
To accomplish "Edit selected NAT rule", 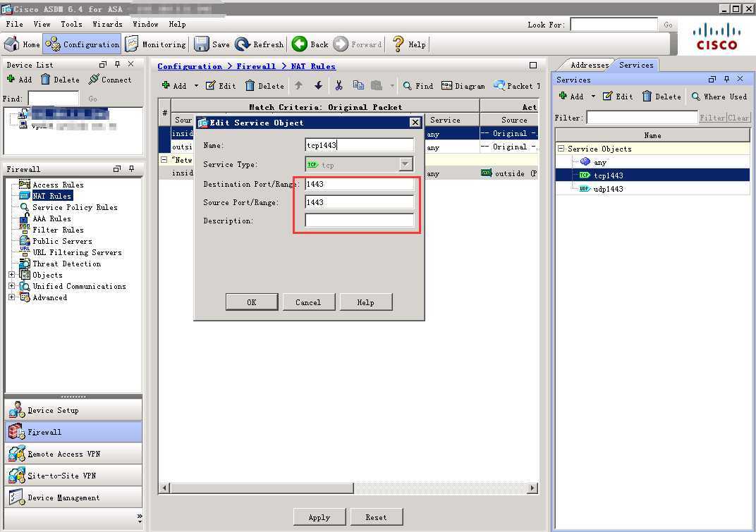I will tap(221, 86).
